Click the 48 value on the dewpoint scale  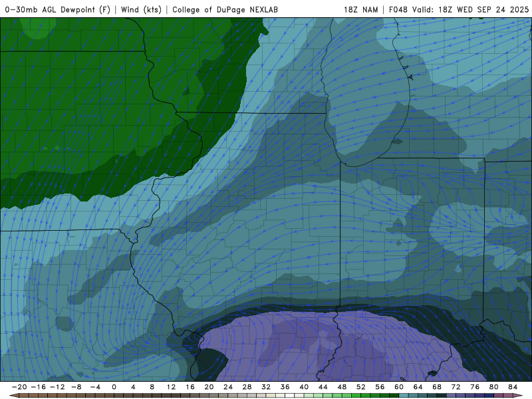[x=342, y=387]
